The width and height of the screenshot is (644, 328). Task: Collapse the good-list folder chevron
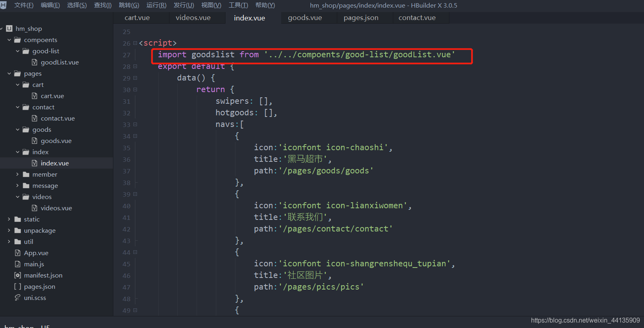18,51
